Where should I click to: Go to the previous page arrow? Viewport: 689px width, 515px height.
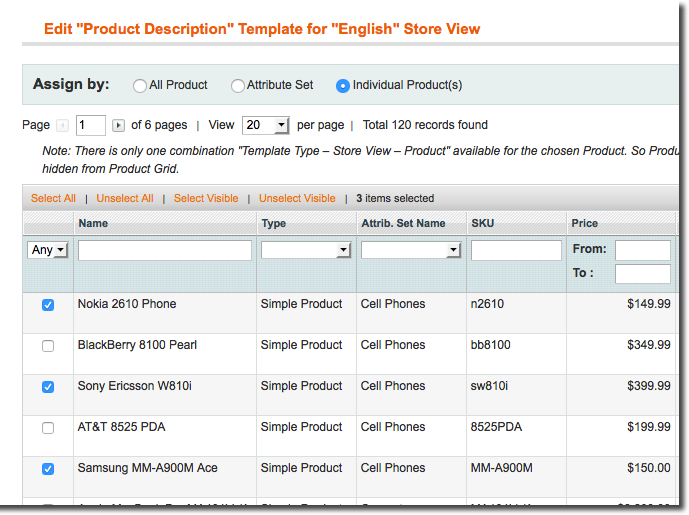(63, 126)
